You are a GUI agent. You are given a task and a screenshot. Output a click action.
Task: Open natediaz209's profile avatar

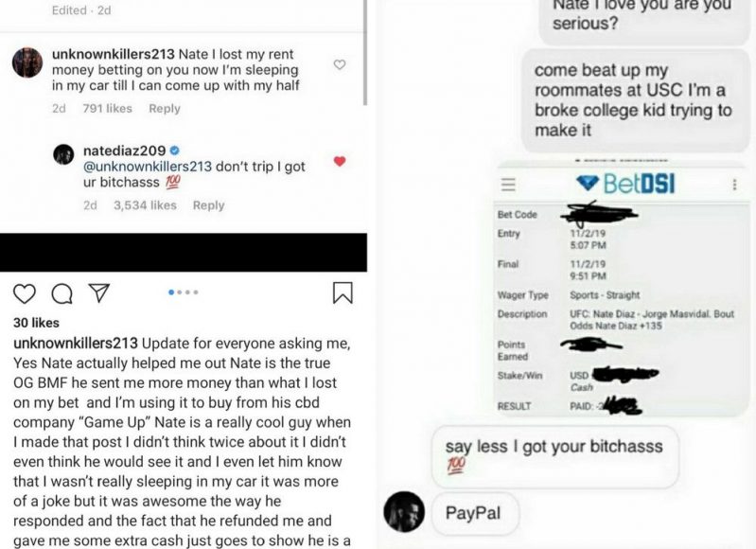pyautogui.click(x=63, y=154)
